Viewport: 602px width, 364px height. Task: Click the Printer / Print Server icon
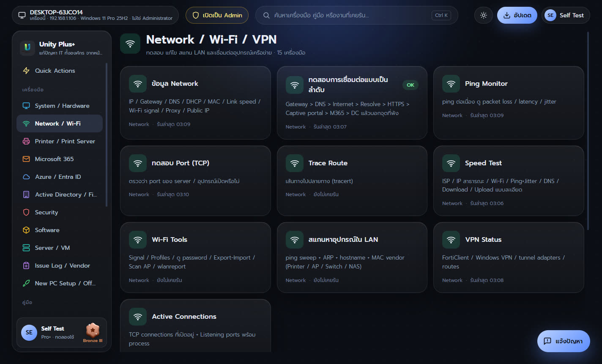pos(26,141)
